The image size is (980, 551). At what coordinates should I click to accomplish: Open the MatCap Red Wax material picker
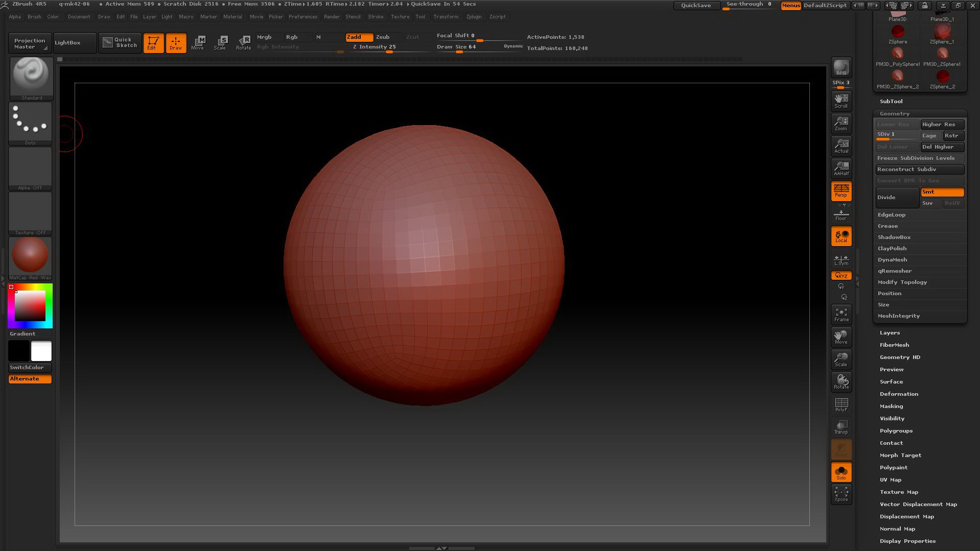30,258
